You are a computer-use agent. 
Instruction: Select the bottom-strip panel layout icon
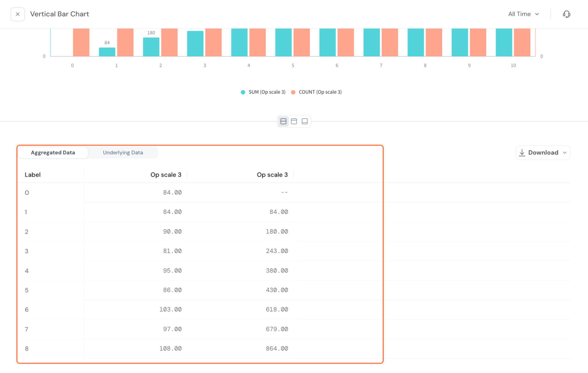click(x=305, y=121)
